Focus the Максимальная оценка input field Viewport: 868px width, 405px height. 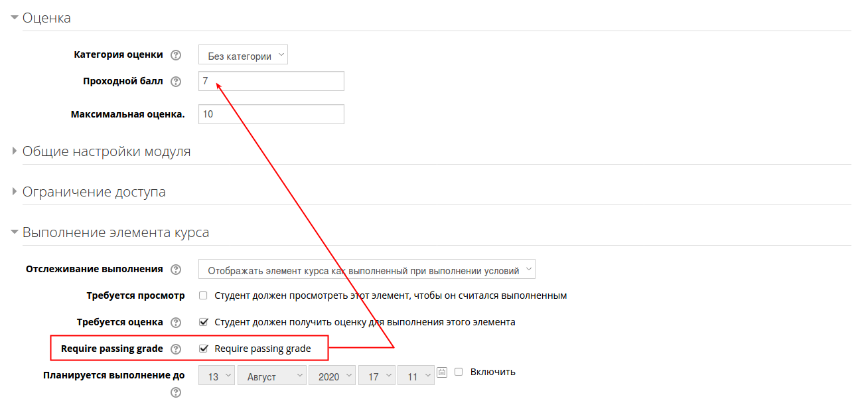(271, 114)
